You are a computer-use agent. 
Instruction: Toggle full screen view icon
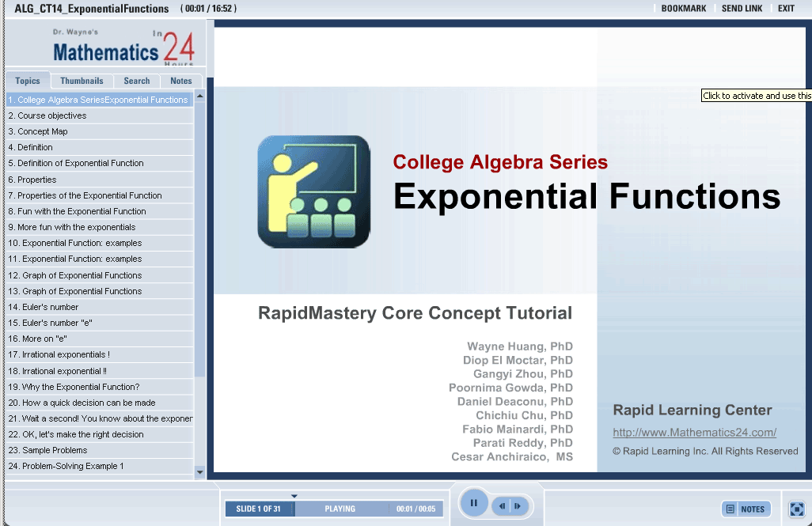point(797,509)
